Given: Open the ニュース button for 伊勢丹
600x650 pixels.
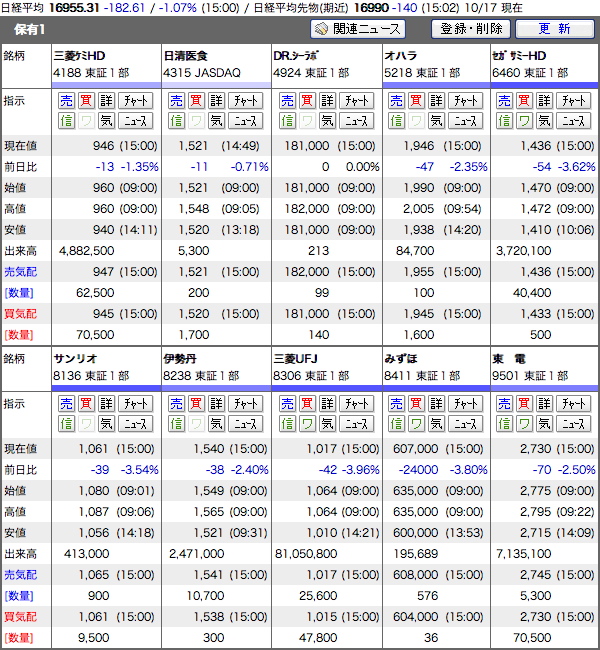Looking at the screenshot, I should click(x=245, y=424).
